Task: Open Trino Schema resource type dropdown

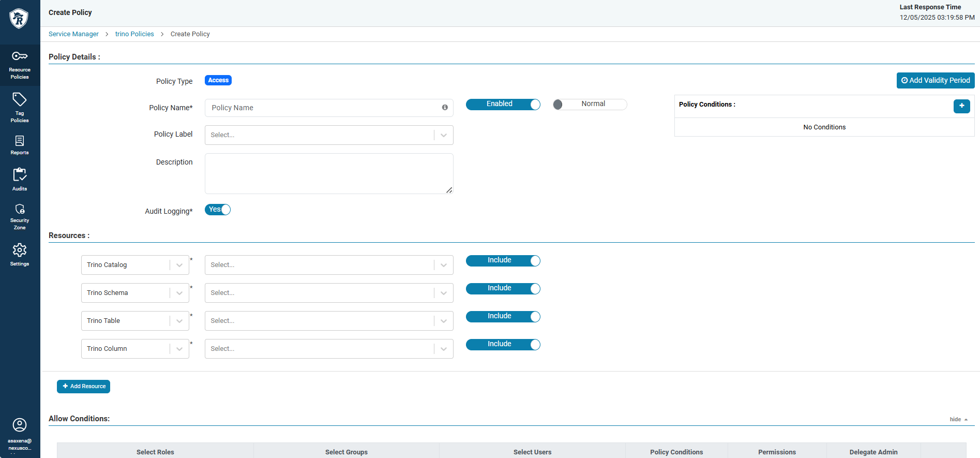Action: [x=135, y=293]
